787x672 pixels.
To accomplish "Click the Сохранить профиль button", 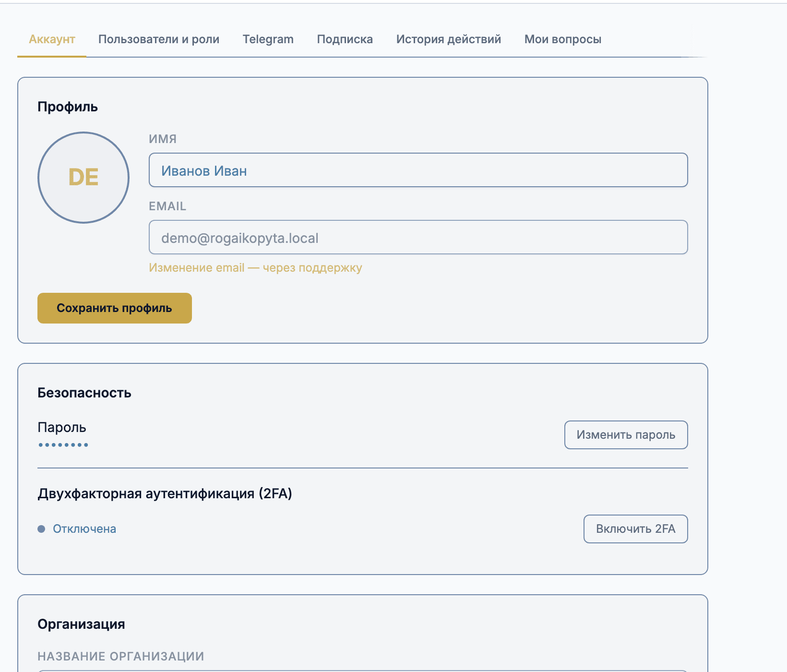I will coord(114,308).
